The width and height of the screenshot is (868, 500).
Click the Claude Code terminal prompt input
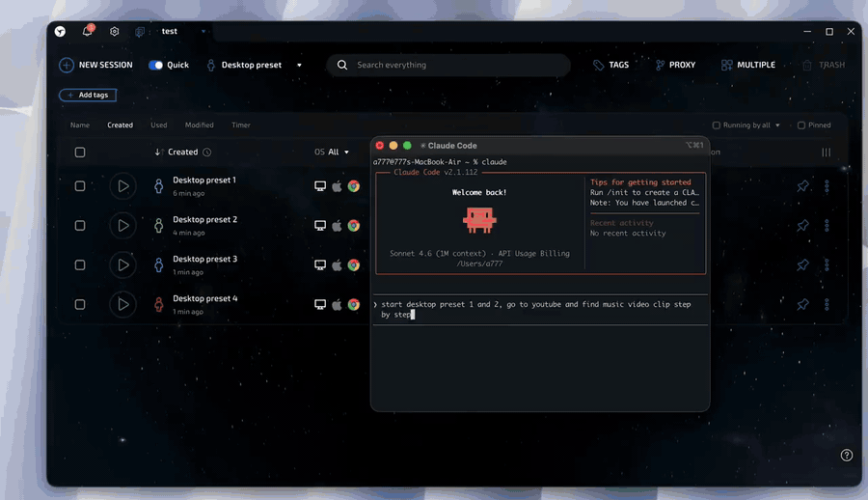[x=540, y=309]
